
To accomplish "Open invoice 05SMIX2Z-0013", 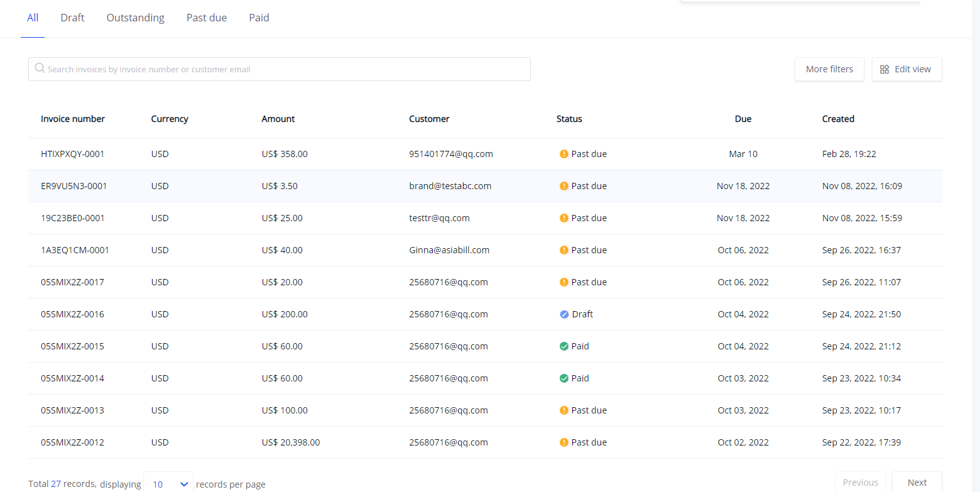I will [x=72, y=410].
